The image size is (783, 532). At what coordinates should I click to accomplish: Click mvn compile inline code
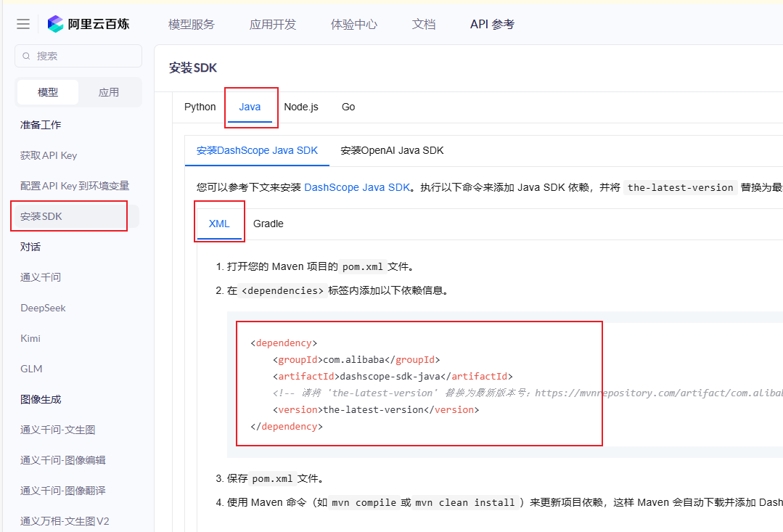[x=364, y=502]
